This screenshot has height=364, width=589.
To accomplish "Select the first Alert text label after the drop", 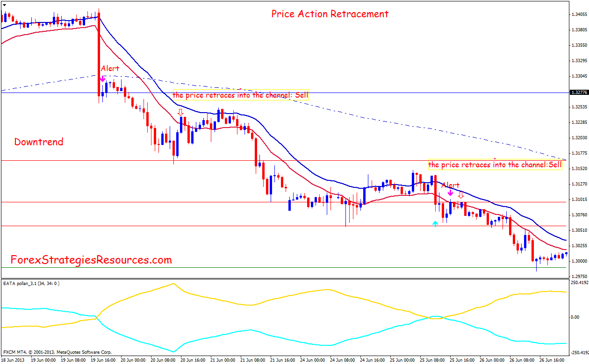I will [110, 69].
